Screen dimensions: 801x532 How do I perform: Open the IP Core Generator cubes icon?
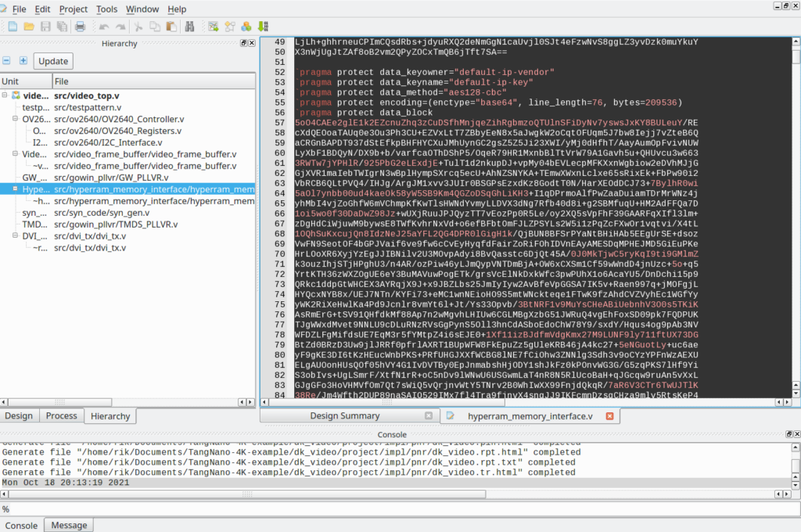coord(246,27)
